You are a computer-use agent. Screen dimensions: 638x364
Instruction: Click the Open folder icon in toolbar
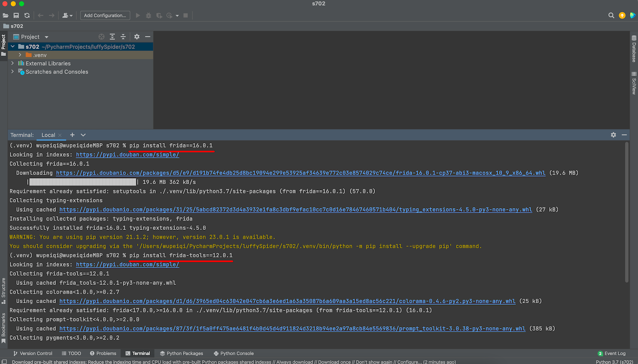[x=5, y=16]
